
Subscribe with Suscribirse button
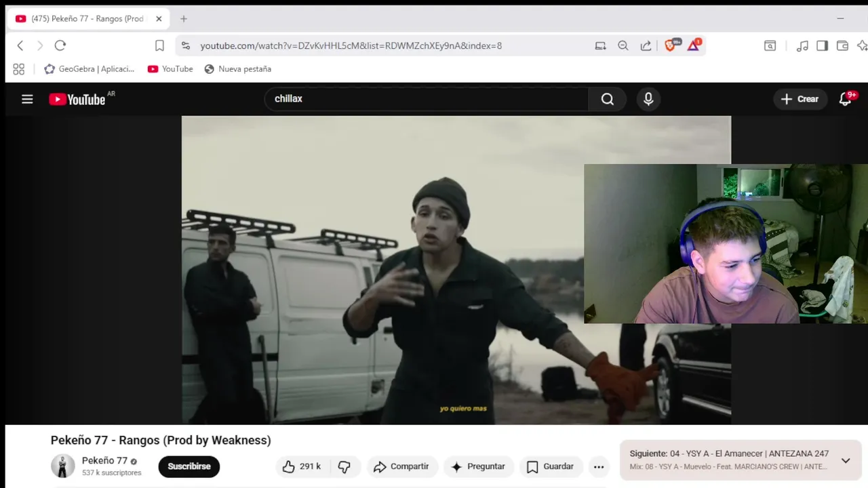coord(189,466)
